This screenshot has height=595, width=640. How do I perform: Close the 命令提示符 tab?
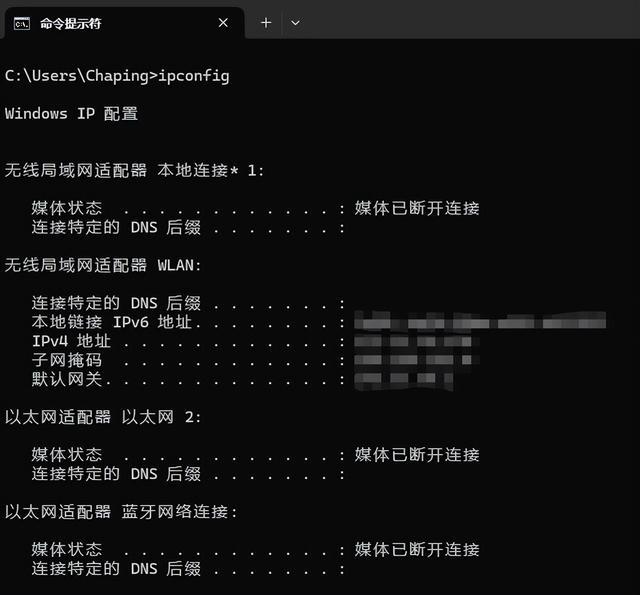[223, 23]
